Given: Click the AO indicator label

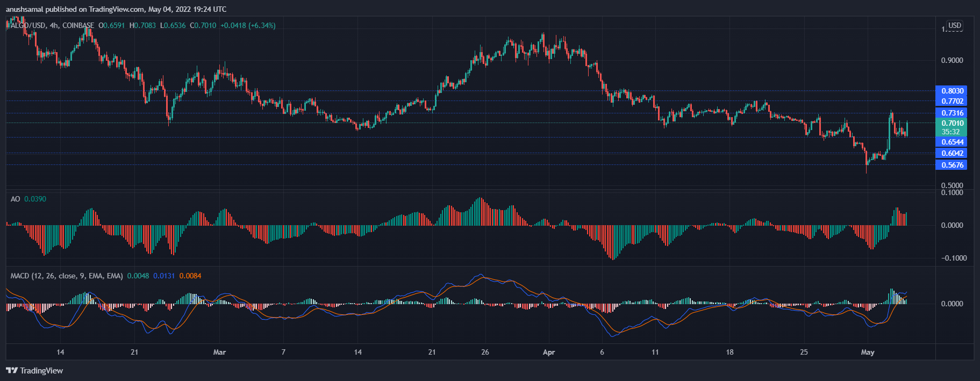Looking at the screenshot, I should pos(15,199).
